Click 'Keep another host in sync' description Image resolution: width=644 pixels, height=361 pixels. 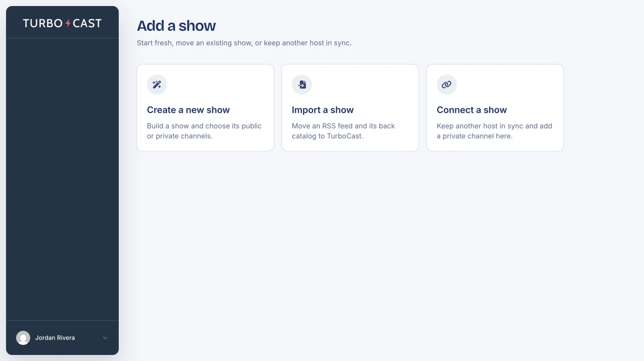click(494, 131)
